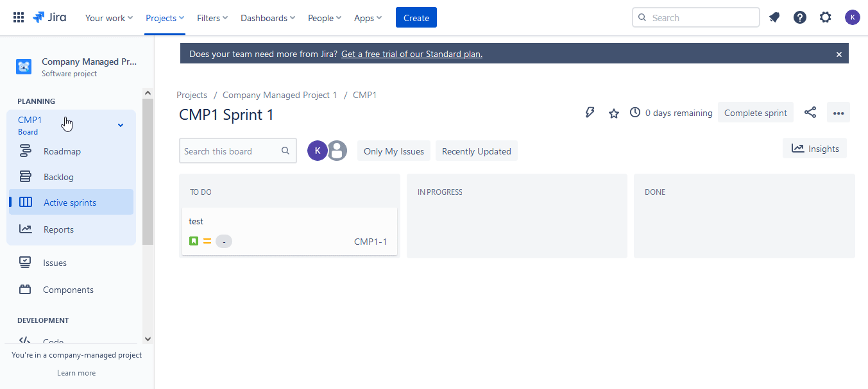This screenshot has height=389, width=868.
Task: Select Active sprints in sidebar
Action: pyautogui.click(x=71, y=203)
